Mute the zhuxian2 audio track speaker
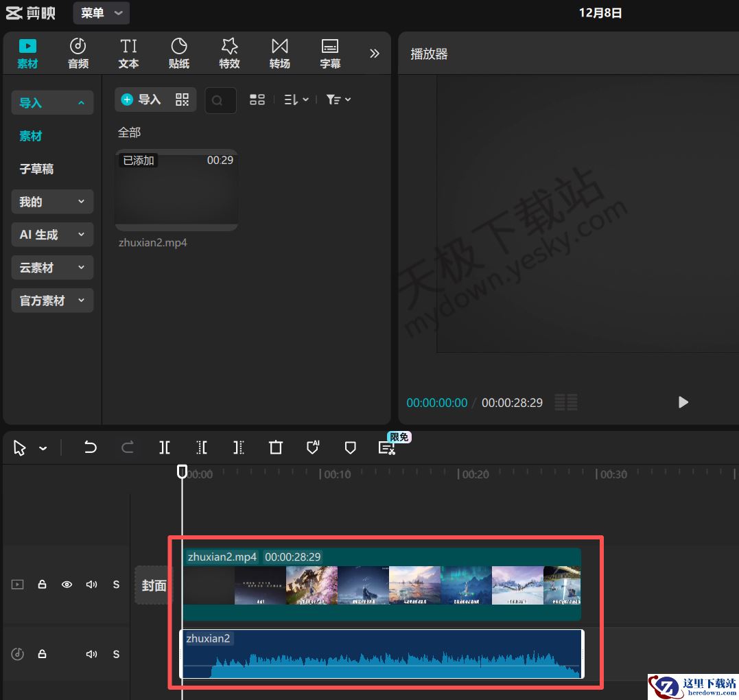Viewport: 739px width, 700px height. [91, 654]
